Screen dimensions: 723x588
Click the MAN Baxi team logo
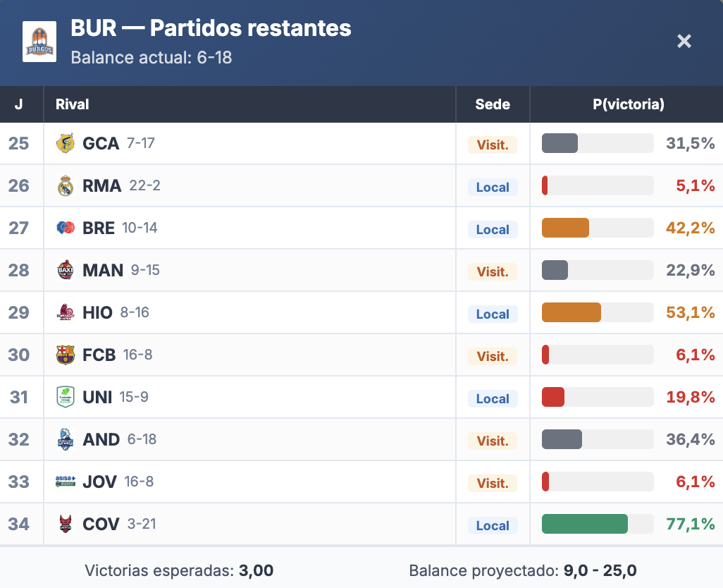tap(66, 270)
